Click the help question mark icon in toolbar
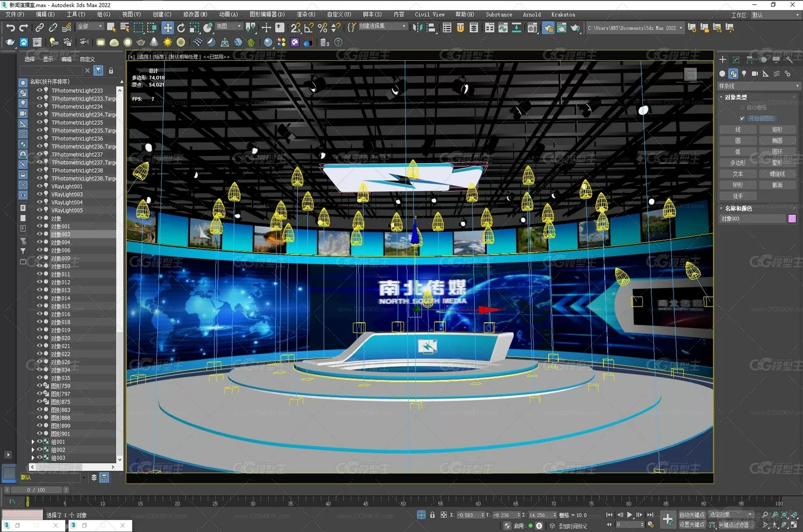The width and height of the screenshot is (803, 532). pos(339,43)
